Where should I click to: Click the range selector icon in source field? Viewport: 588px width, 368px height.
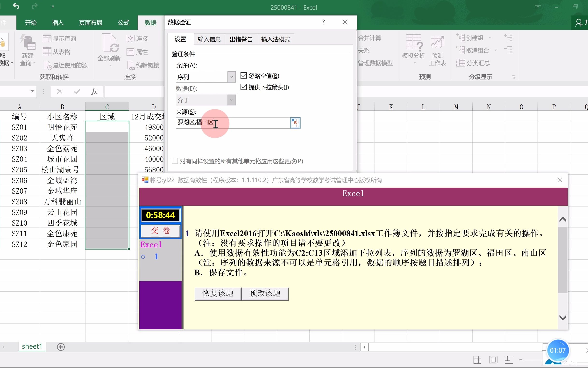click(295, 123)
